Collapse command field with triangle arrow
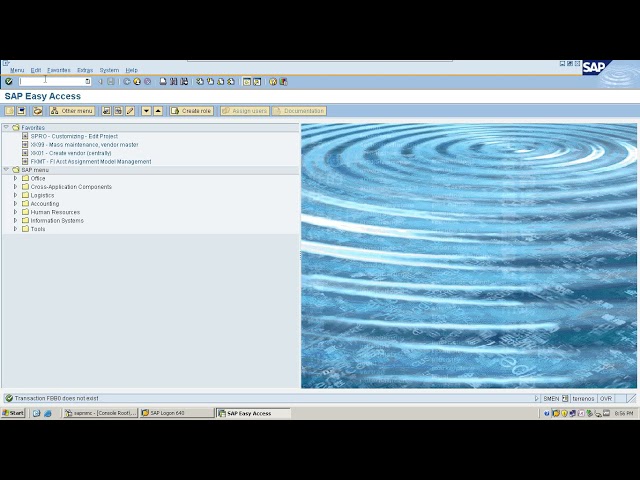This screenshot has height=480, width=640. click(x=100, y=82)
